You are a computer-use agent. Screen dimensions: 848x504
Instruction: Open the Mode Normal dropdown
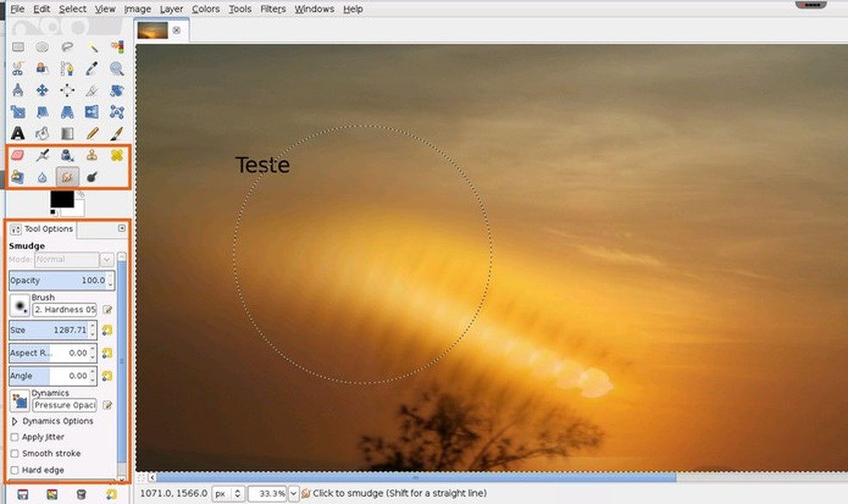pyautogui.click(x=107, y=259)
